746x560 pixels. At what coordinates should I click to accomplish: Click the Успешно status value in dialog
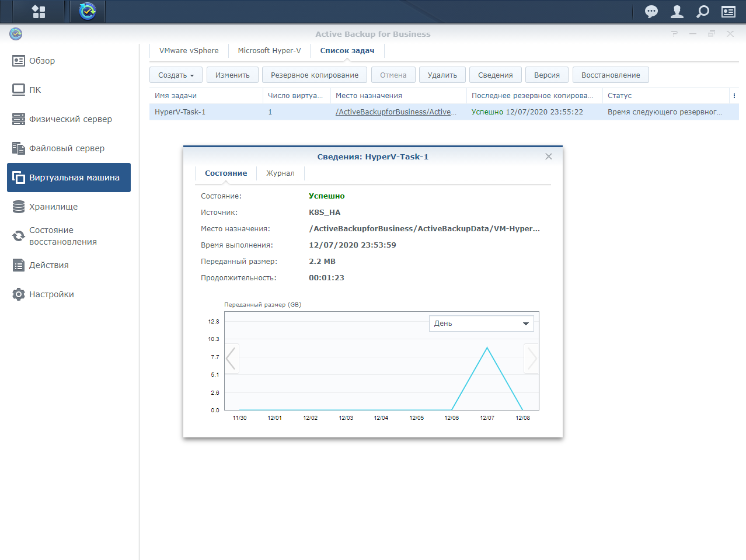327,196
